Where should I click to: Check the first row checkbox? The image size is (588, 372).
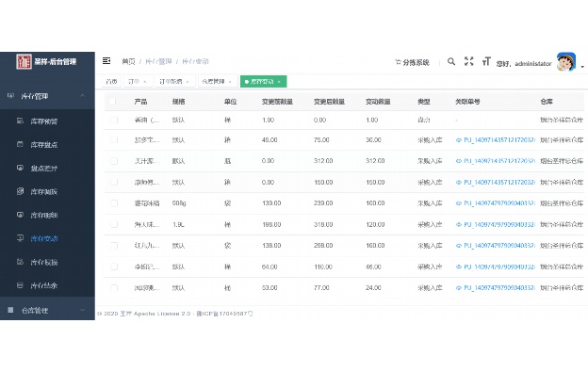pos(114,120)
